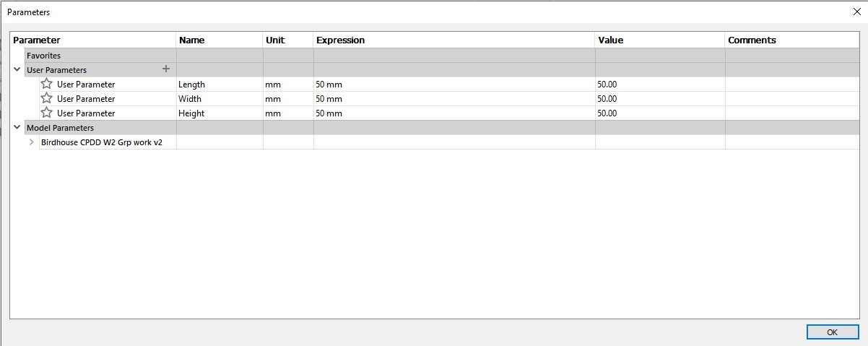Collapse the Model Parameters section
Image resolution: width=868 pixels, height=346 pixels.
pos(17,127)
